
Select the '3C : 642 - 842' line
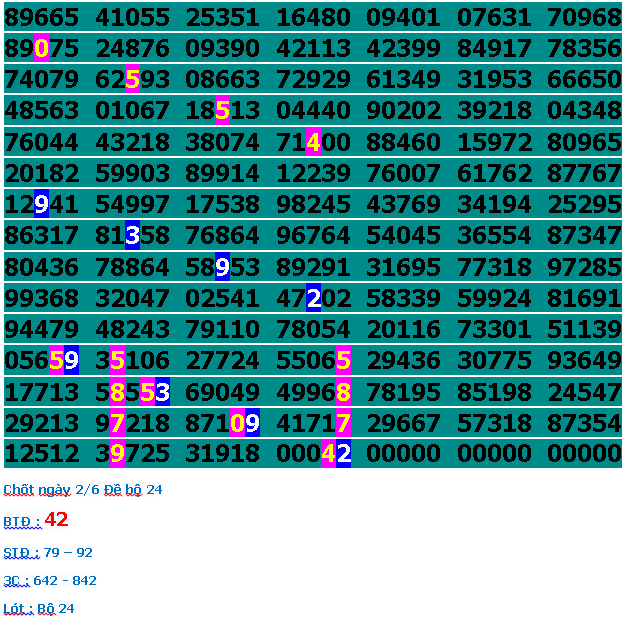click(x=50, y=580)
